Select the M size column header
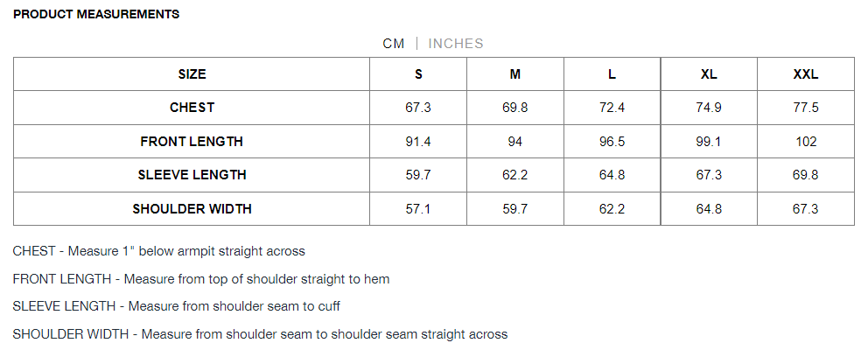868x364 pixels. coord(515,74)
